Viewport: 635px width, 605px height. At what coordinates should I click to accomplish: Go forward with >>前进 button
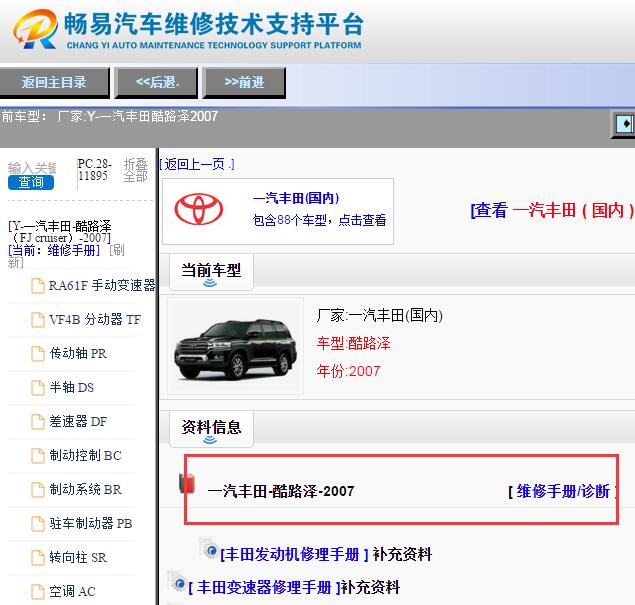point(244,83)
